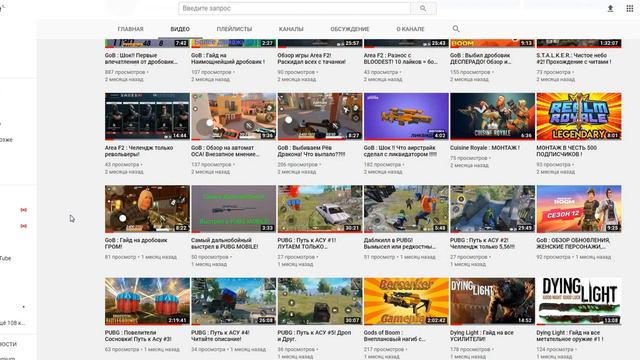The width and height of the screenshot is (640, 360).
Task: Open 'GoB : Шок!! Первые впечатления от дробовик' title
Action: click(141, 58)
